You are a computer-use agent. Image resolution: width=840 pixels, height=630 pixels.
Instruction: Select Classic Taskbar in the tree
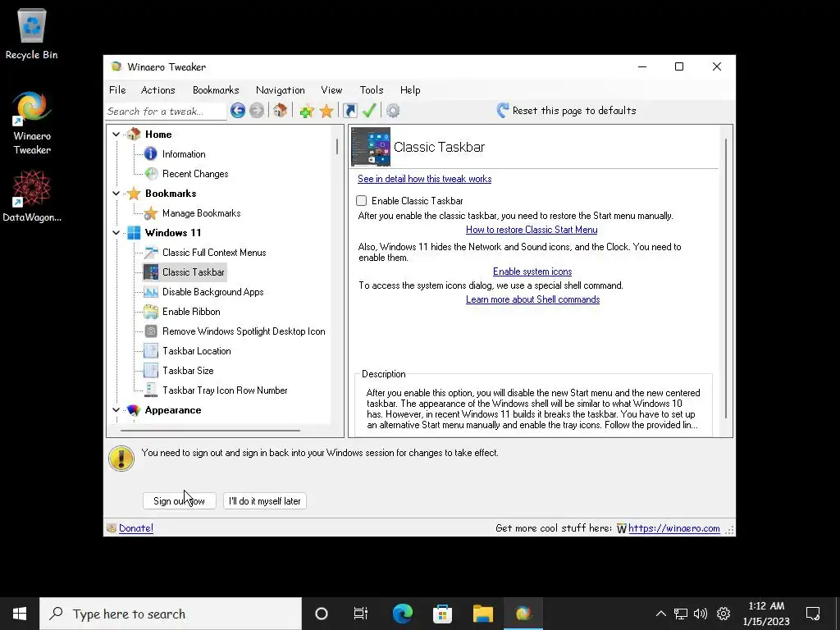(194, 272)
